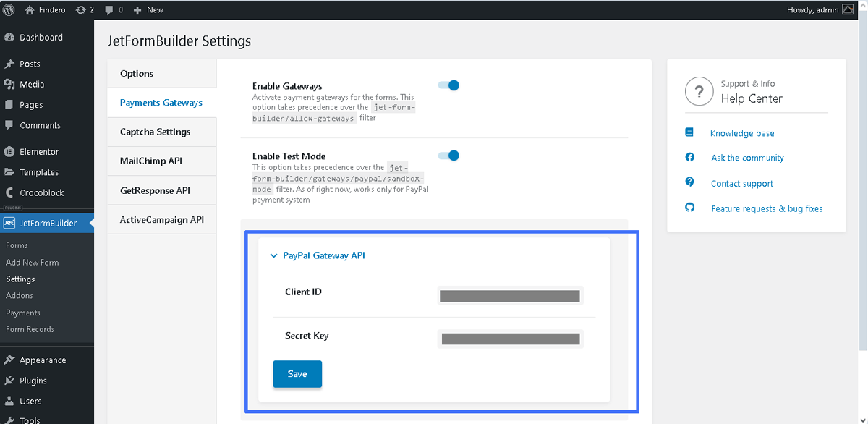Click the Help Center question mark icon

coord(699,91)
